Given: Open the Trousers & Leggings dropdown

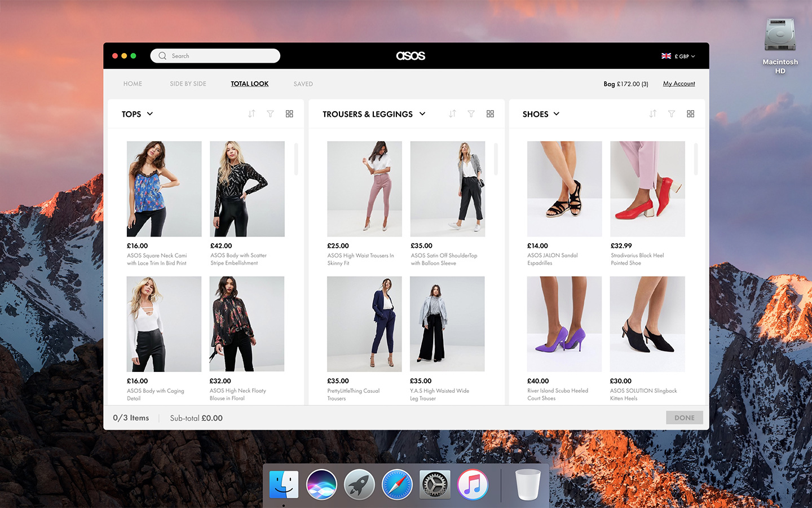Looking at the screenshot, I should pos(373,113).
